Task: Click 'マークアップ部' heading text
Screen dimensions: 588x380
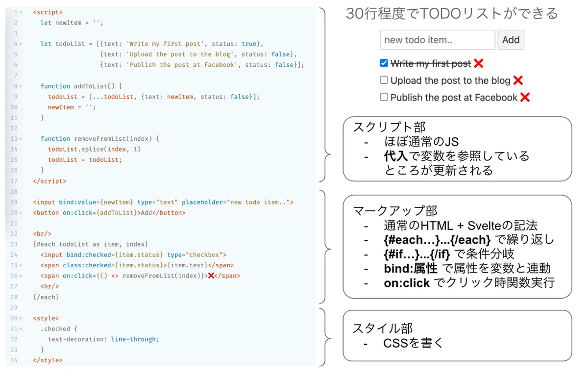Action: click(395, 210)
